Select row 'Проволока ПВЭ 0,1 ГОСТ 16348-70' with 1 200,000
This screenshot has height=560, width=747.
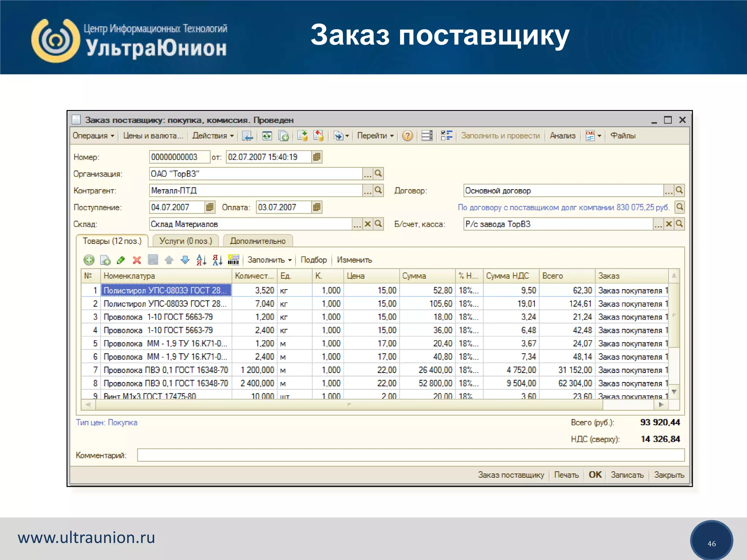[x=375, y=370]
